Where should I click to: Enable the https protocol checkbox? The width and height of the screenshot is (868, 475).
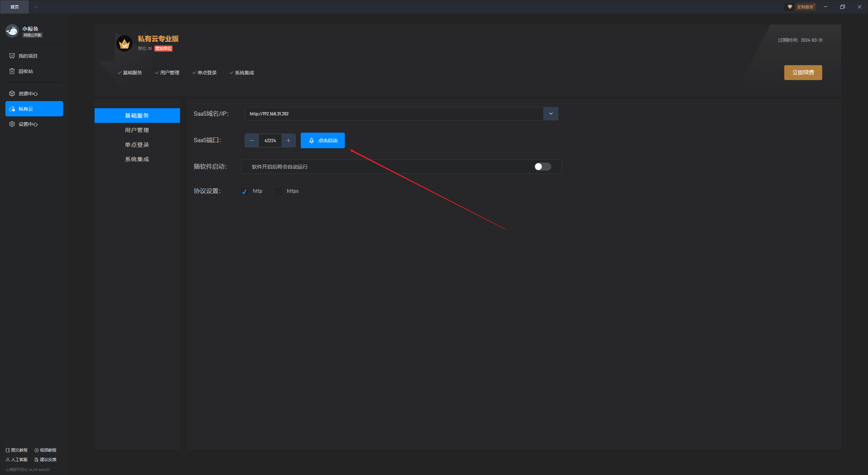(x=278, y=192)
